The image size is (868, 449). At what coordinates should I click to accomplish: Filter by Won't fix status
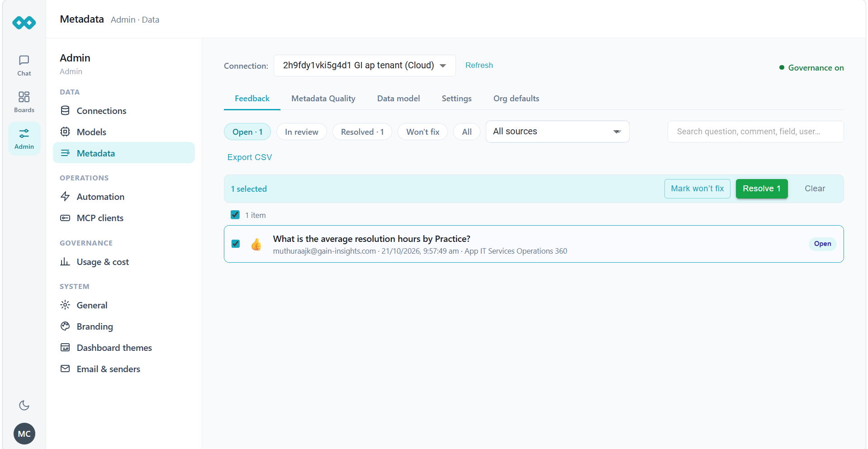pyautogui.click(x=423, y=132)
